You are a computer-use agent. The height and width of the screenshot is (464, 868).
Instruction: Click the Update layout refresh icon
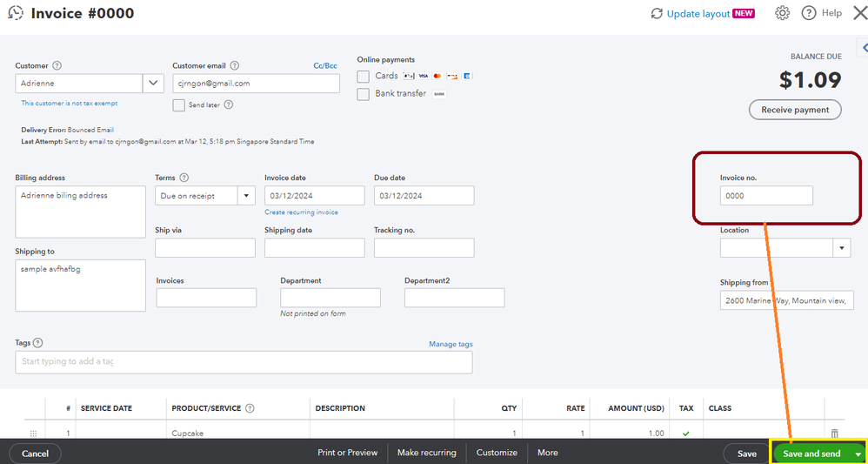tap(658, 14)
